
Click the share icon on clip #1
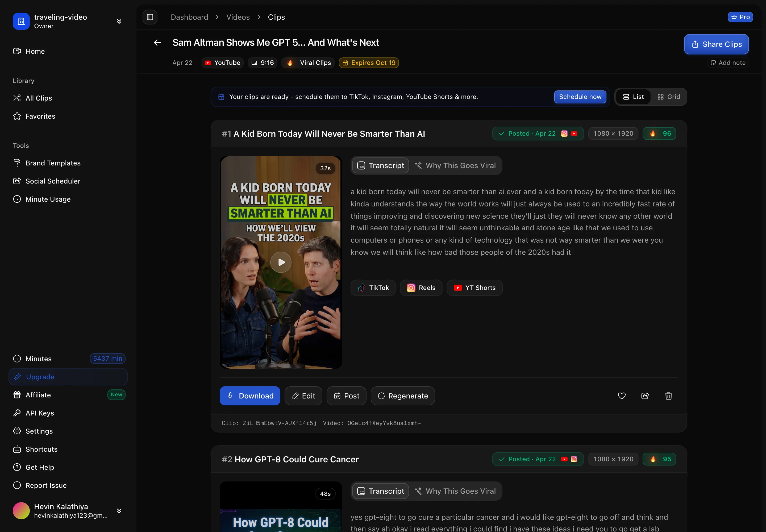coord(645,396)
